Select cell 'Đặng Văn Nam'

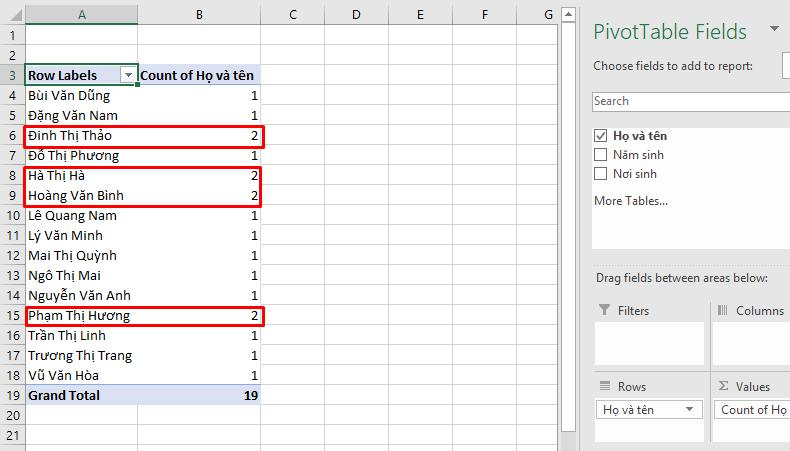tap(82, 115)
